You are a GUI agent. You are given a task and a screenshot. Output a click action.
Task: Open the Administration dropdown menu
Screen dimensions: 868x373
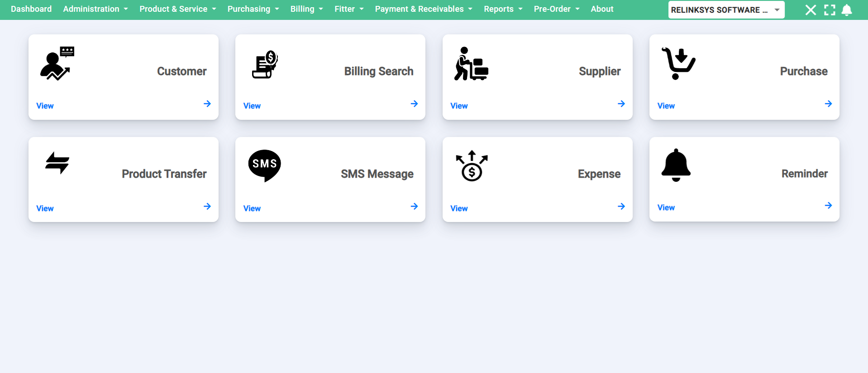tap(95, 9)
